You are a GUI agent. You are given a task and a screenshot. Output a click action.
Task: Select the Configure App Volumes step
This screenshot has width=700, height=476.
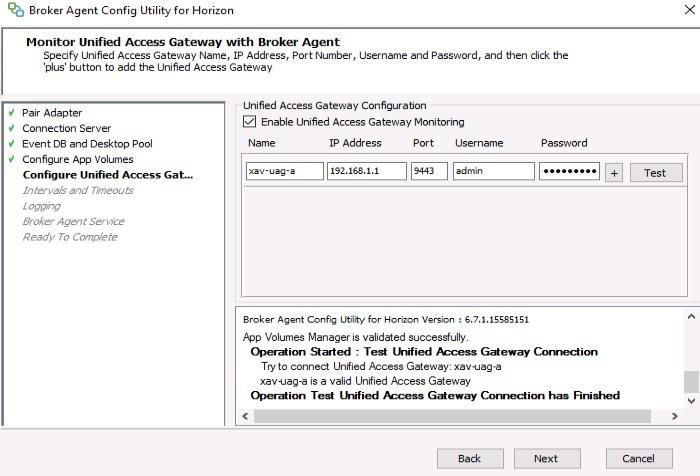78,159
